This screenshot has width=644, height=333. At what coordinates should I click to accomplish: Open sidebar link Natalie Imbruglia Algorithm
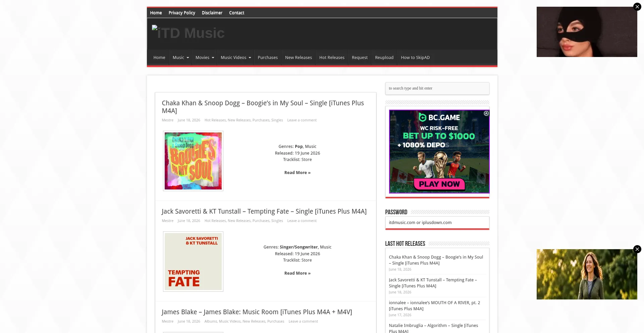433,328
